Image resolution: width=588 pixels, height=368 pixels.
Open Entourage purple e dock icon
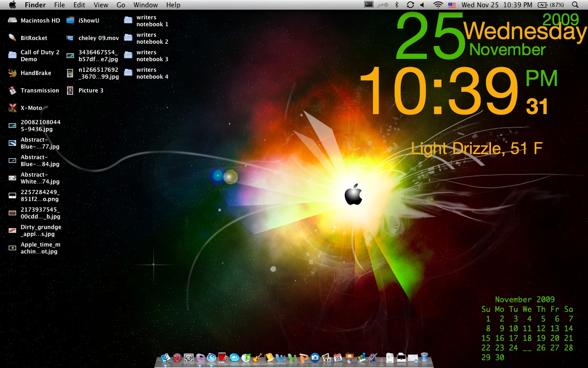pyautogui.click(x=200, y=357)
